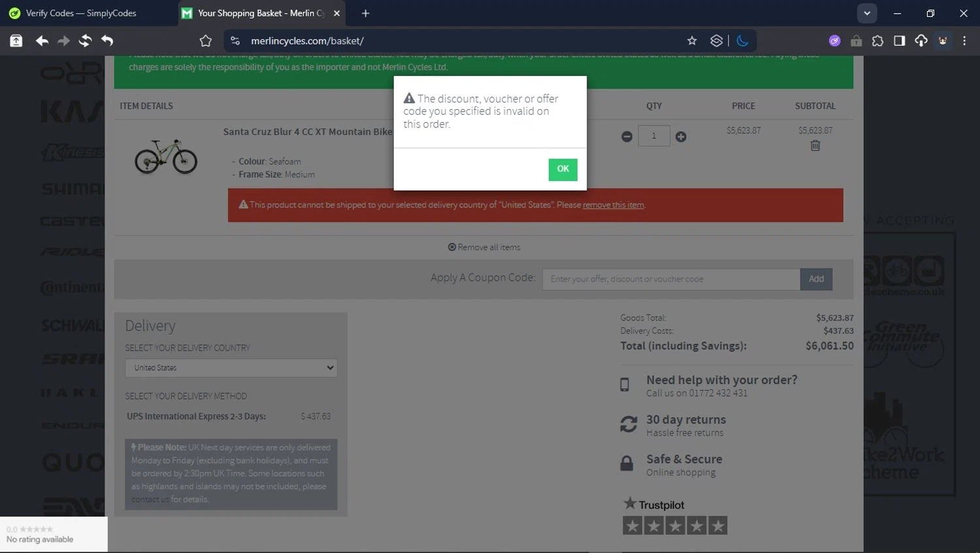Click the phone icon beside Need help
The width and height of the screenshot is (980, 553).
[x=625, y=385]
